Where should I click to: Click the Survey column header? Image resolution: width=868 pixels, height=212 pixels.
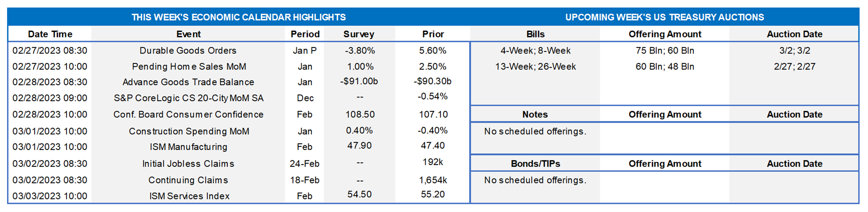pos(359,34)
